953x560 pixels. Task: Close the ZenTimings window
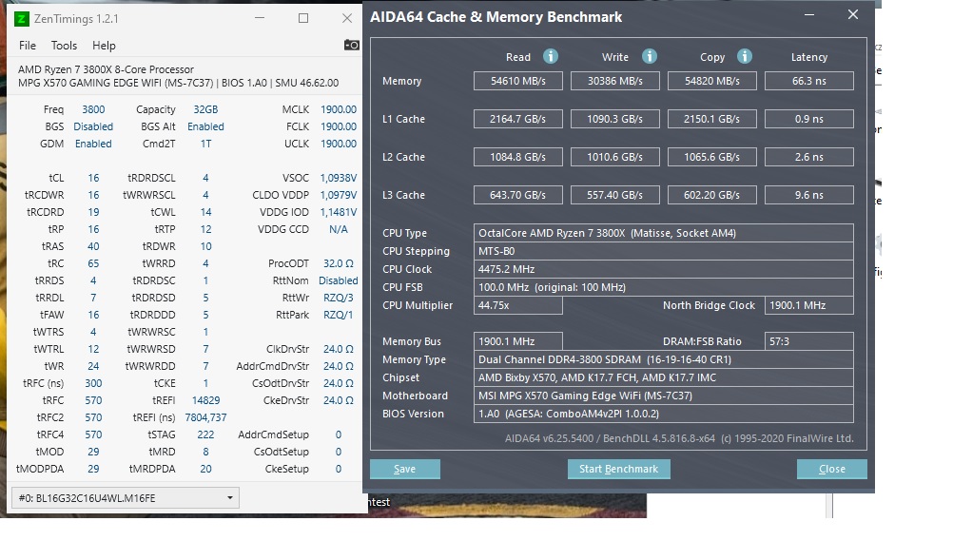pos(347,18)
